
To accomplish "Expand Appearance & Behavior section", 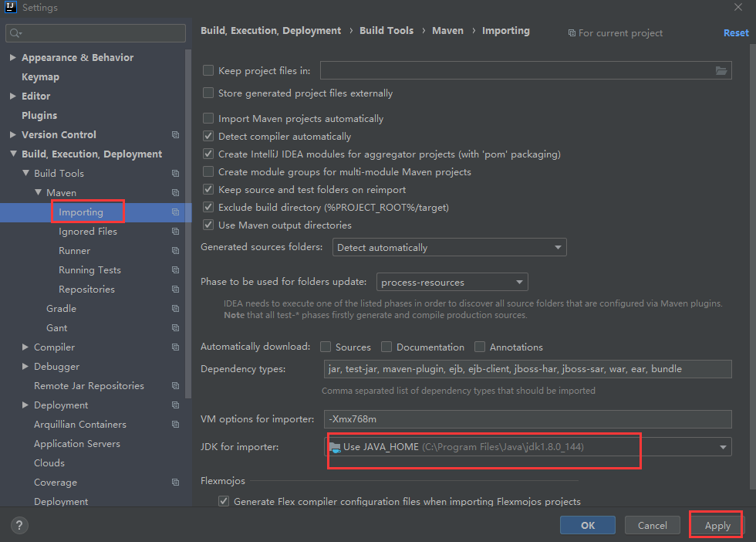I will (x=13, y=57).
